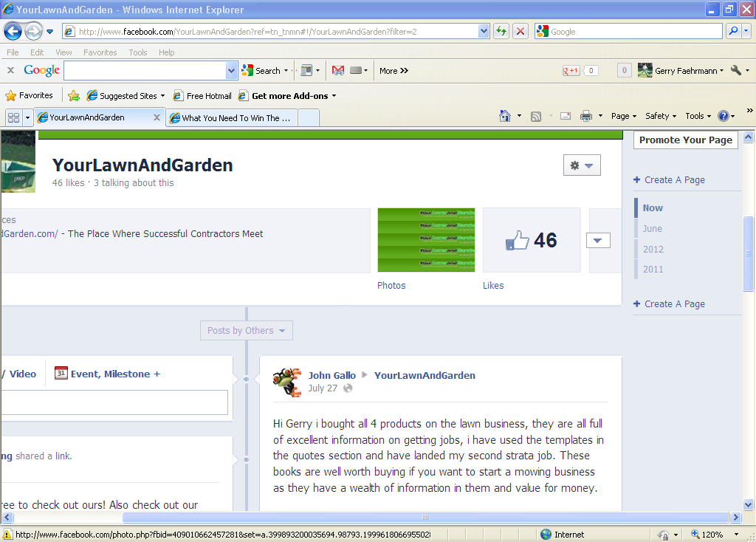Click the Promote Your Page button

pos(686,140)
